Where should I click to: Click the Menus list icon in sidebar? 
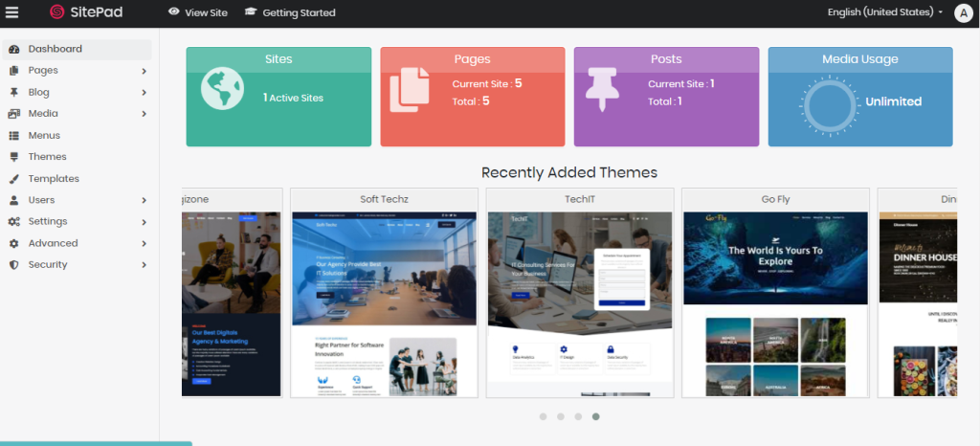[13, 136]
